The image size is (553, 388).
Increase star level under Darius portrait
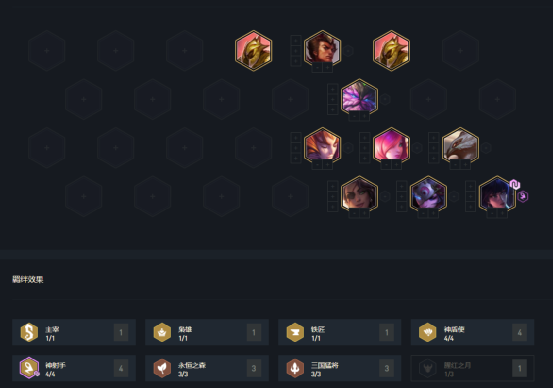(328, 67)
